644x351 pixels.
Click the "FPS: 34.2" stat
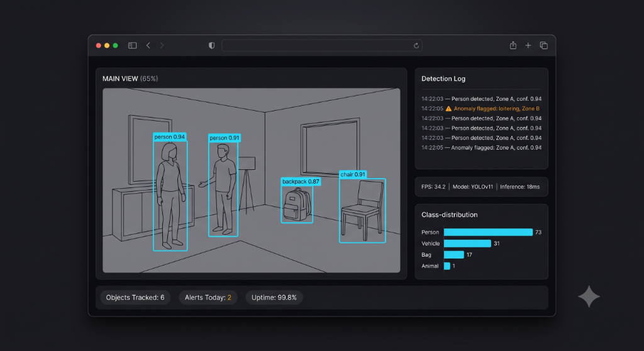(x=433, y=187)
